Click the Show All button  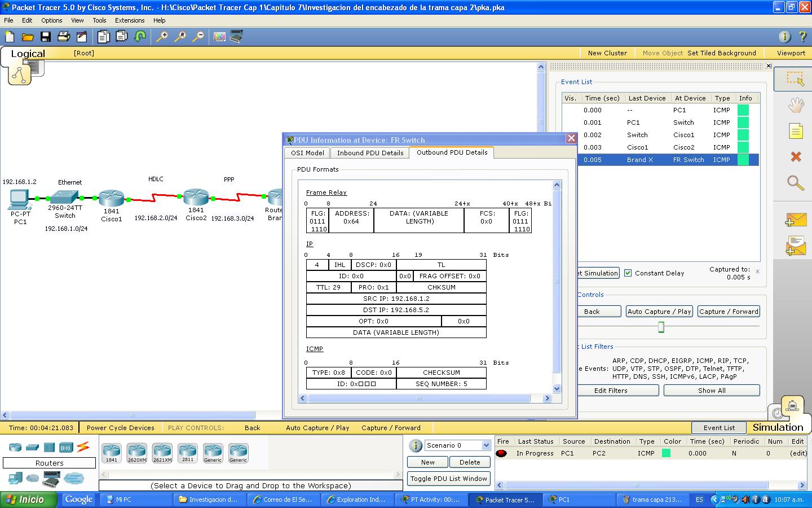(712, 391)
